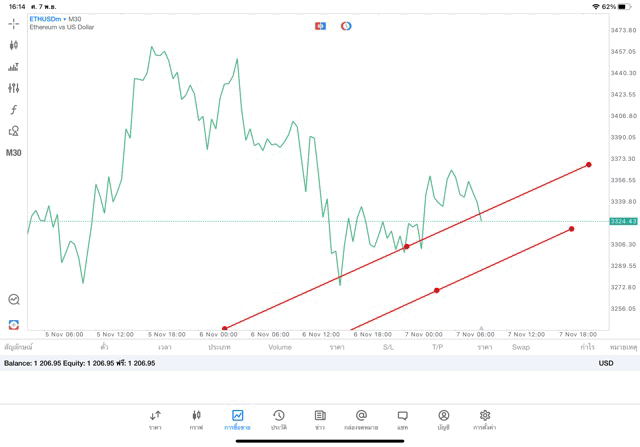640x447 pixels.
Task: Open the chart settings sliders icon
Action: pos(14,88)
